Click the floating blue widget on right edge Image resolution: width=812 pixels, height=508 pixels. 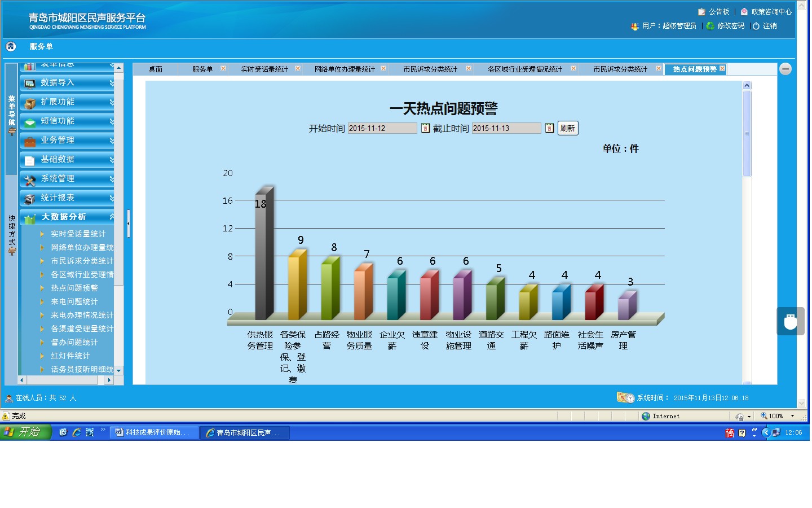point(791,321)
